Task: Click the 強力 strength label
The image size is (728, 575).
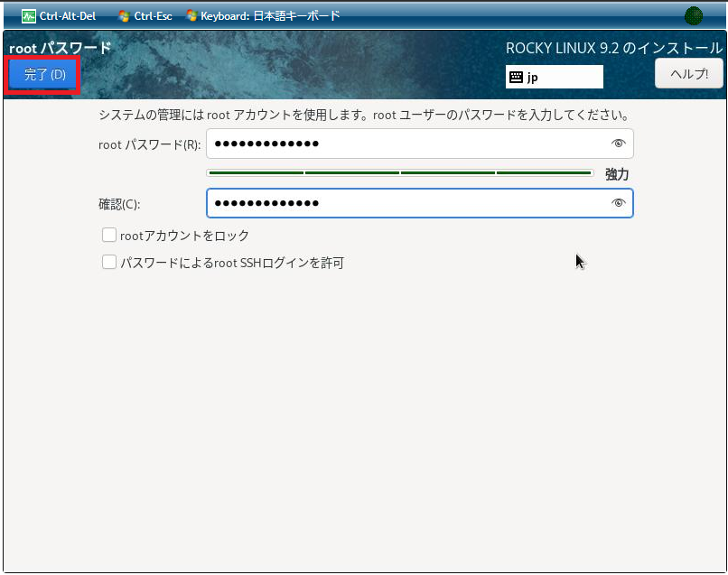Action: coord(617,174)
